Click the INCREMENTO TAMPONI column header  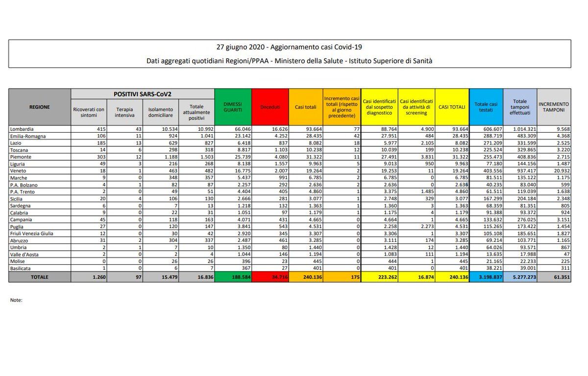(x=554, y=107)
